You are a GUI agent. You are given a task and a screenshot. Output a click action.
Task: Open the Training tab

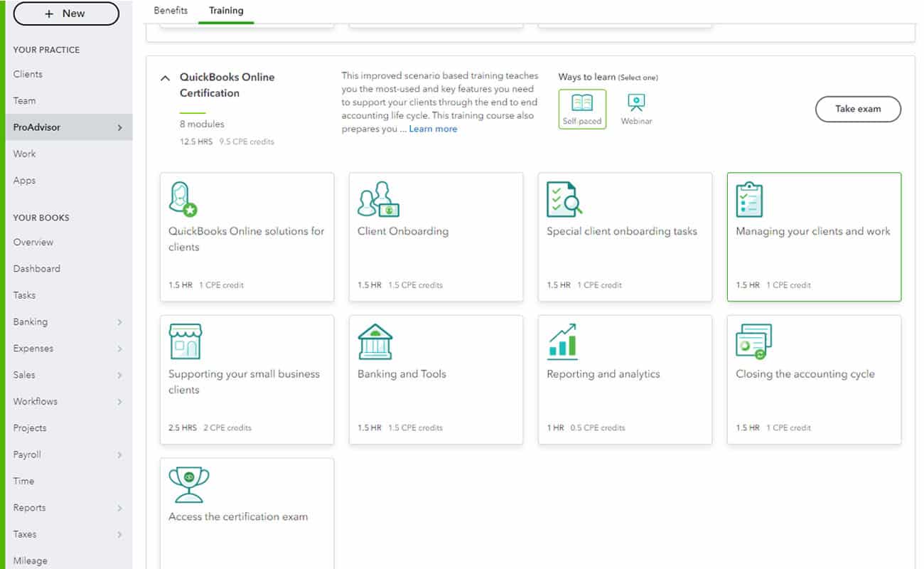click(225, 10)
